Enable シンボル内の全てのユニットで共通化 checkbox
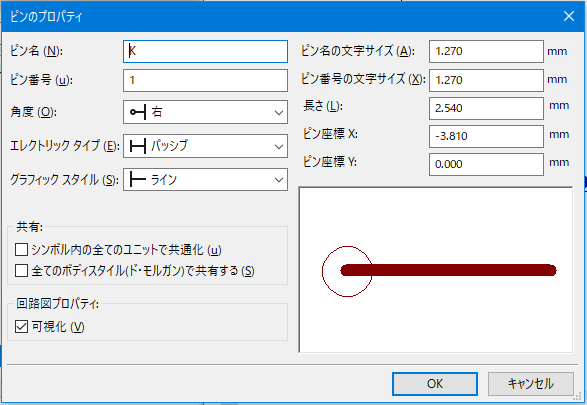Viewport: 587px width, 405px height. pos(21,250)
